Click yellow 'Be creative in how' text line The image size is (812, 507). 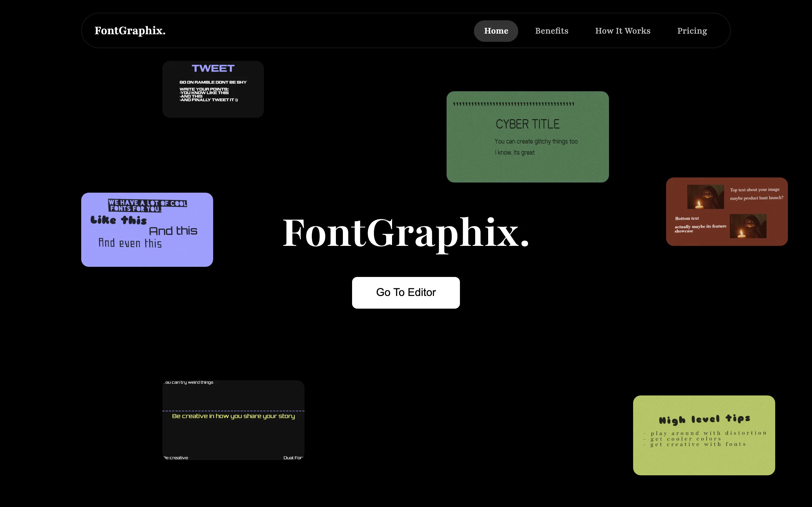pos(233,416)
